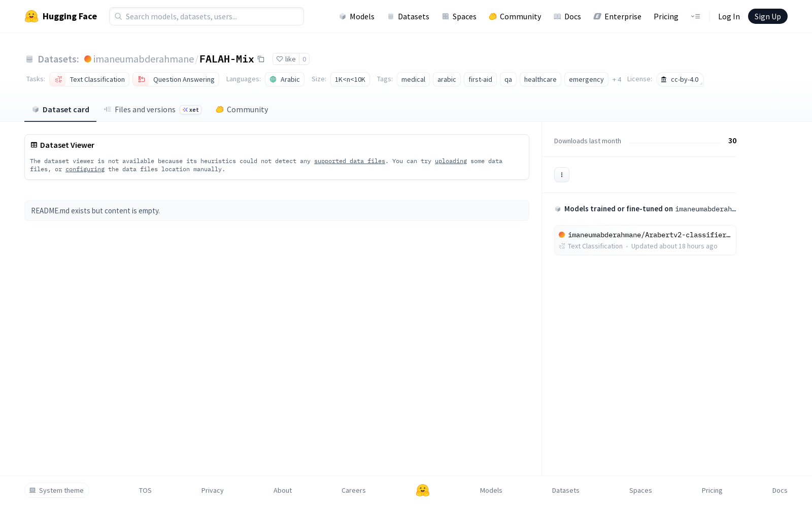812x508 pixels.
Task: Open the Arabertv2-classifier model card
Action: (x=645, y=240)
